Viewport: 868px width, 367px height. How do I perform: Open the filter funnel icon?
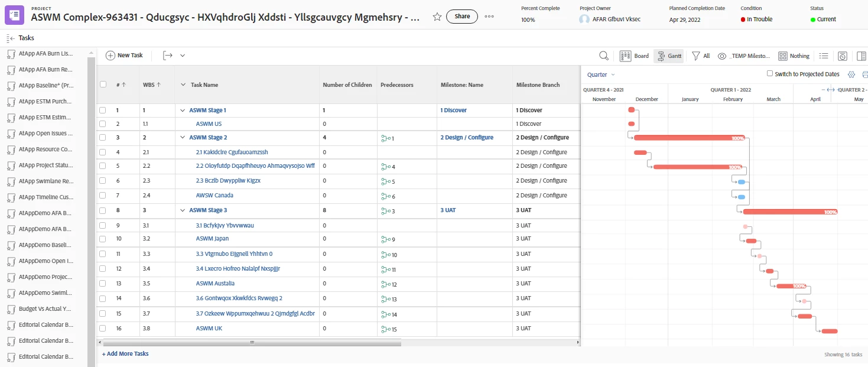tap(696, 56)
